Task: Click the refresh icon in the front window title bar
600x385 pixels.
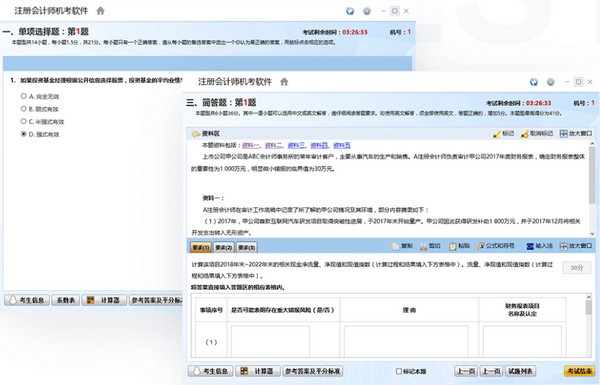Action: click(533, 82)
